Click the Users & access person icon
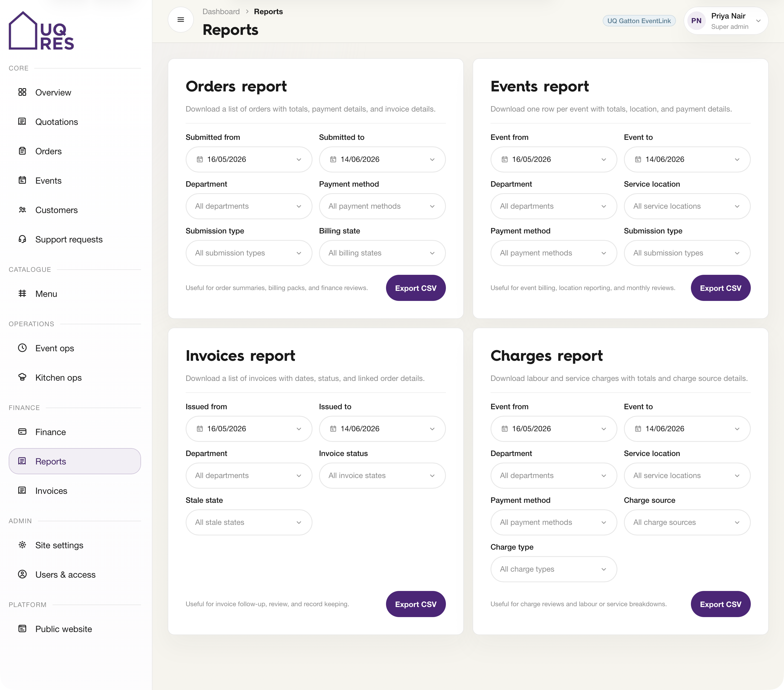Image resolution: width=784 pixels, height=690 pixels. 22,574
